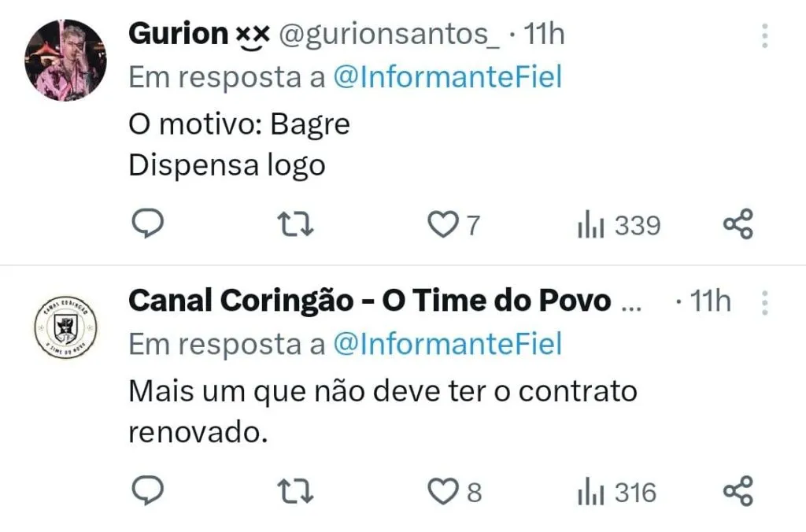Like Canal Coringão's tweet with 8 likes
The width and height of the screenshot is (806, 532).
441,492
